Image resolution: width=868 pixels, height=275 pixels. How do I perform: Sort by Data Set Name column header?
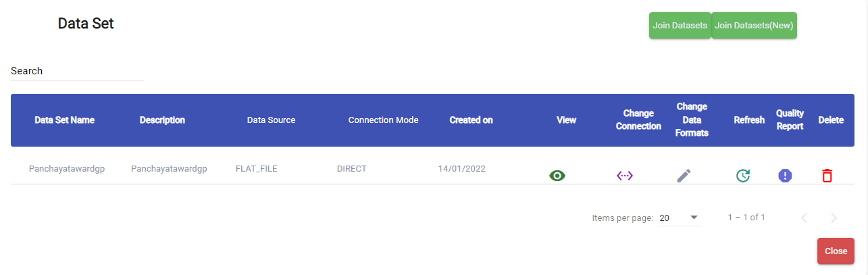click(65, 120)
